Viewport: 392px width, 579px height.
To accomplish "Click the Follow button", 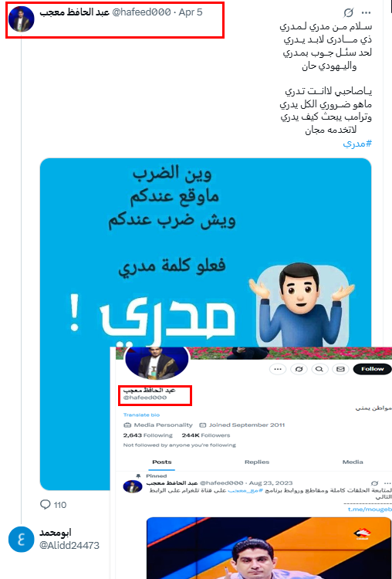I will (372, 369).
